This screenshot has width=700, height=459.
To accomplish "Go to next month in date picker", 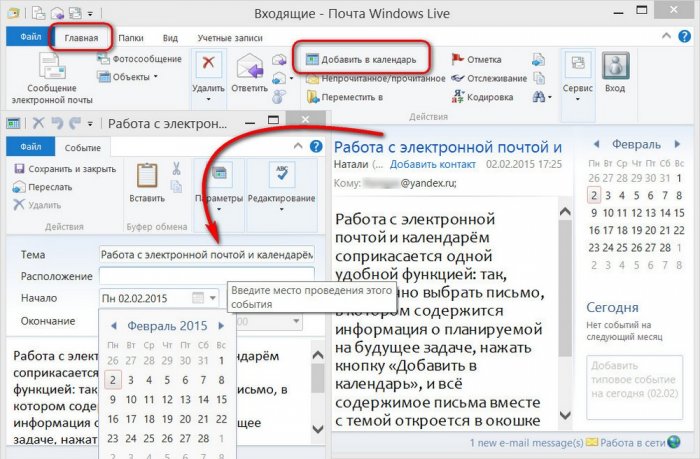I will [221, 326].
